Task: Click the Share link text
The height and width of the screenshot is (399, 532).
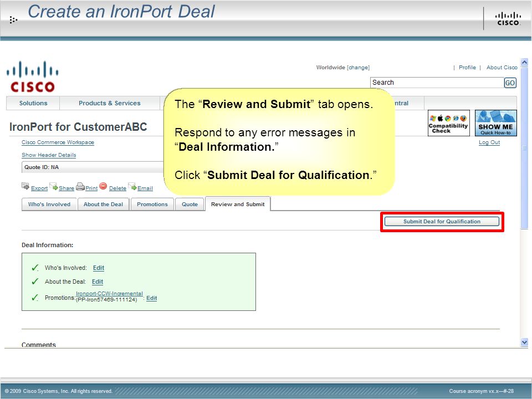Action: pyautogui.click(x=66, y=188)
